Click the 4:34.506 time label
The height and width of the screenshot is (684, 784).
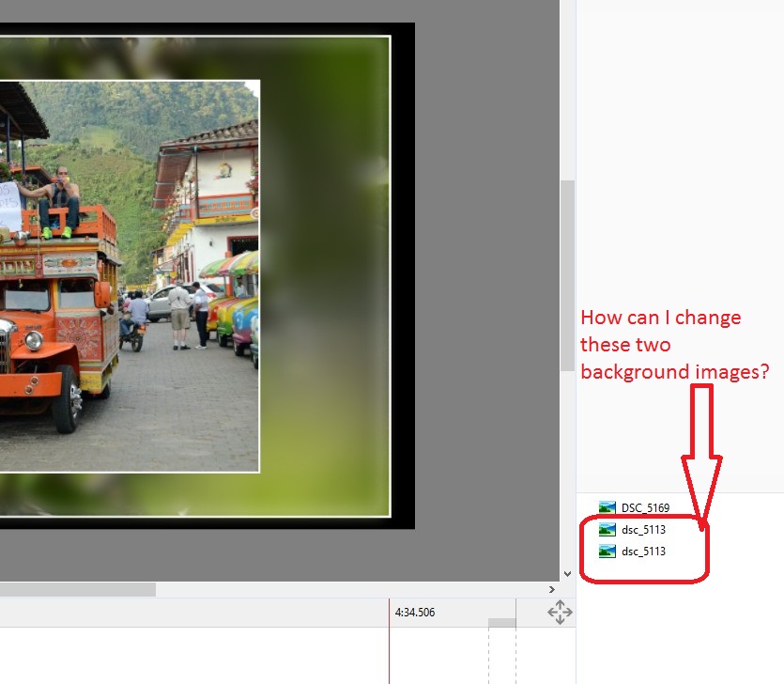[x=414, y=613]
